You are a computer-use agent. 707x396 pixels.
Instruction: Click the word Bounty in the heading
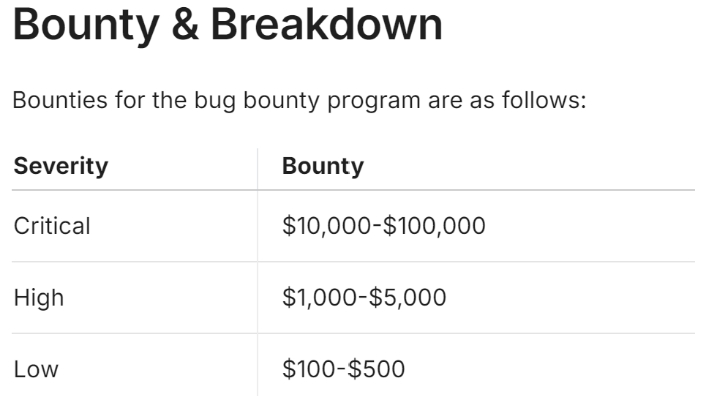click(x=86, y=27)
